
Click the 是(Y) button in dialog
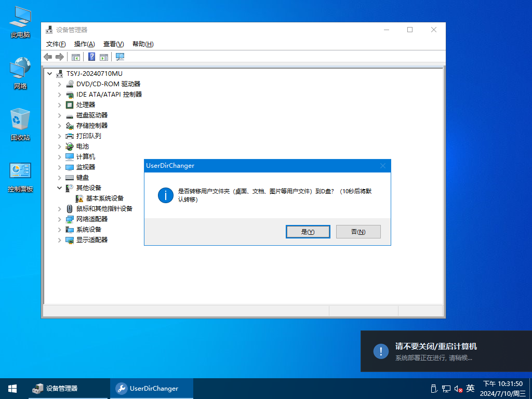coord(308,232)
